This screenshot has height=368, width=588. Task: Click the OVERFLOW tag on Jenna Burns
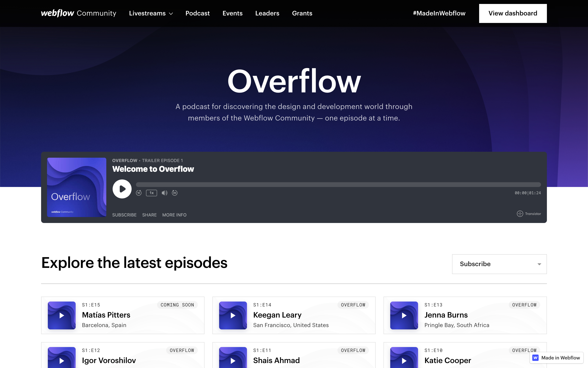point(524,305)
